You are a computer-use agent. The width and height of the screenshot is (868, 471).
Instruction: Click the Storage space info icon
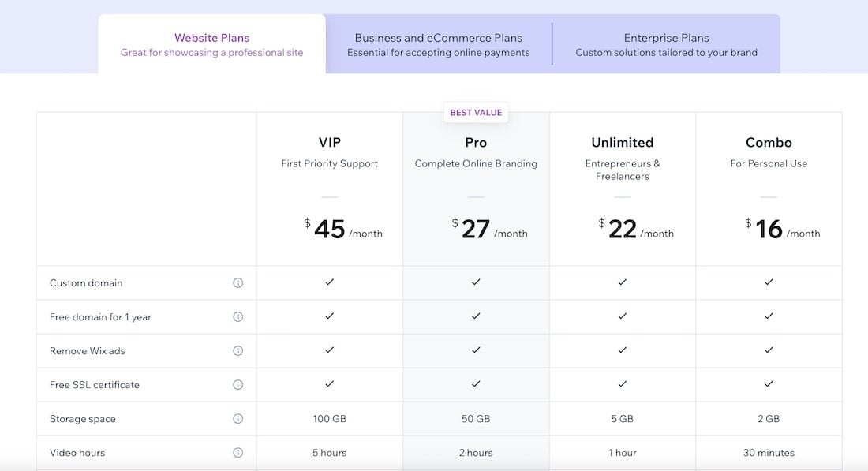pyautogui.click(x=236, y=418)
